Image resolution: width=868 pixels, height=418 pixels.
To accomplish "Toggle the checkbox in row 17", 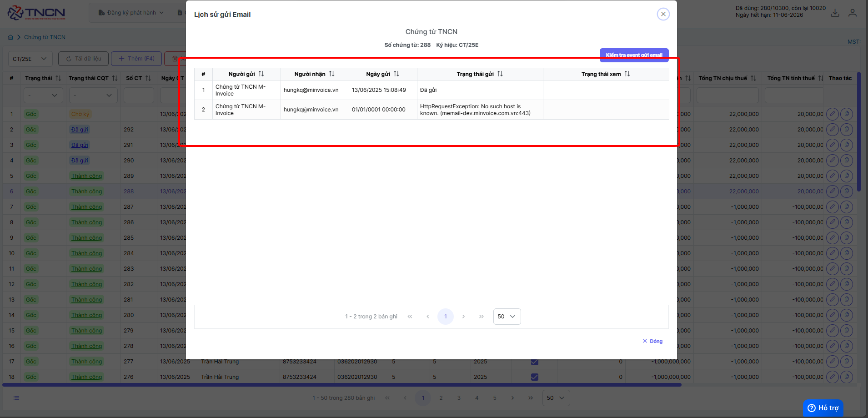I will click(x=535, y=362).
